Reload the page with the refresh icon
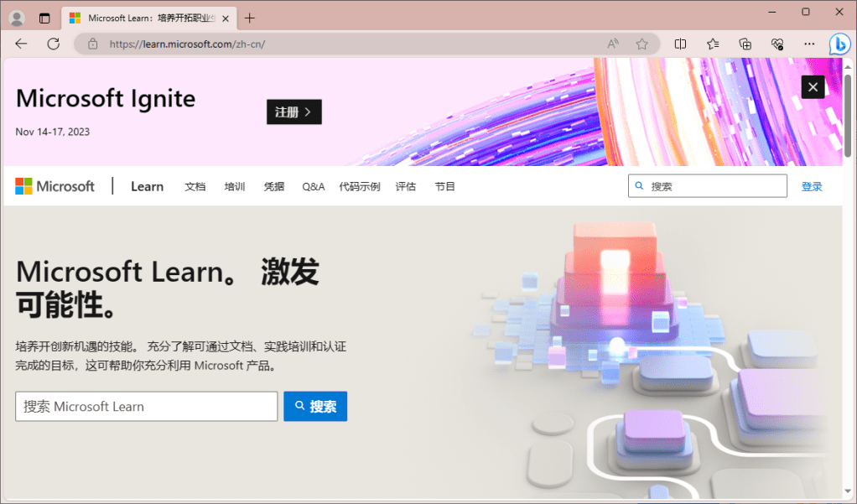 53,44
